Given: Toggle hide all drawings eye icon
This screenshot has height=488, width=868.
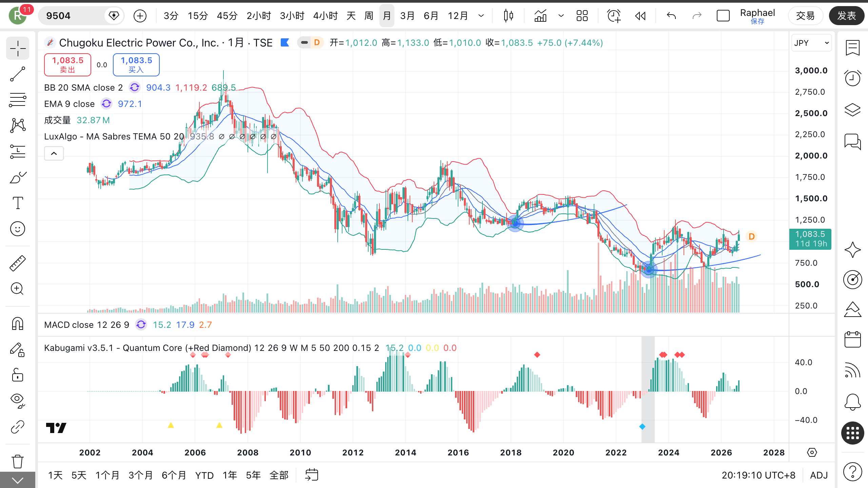Looking at the screenshot, I should pos(18,400).
